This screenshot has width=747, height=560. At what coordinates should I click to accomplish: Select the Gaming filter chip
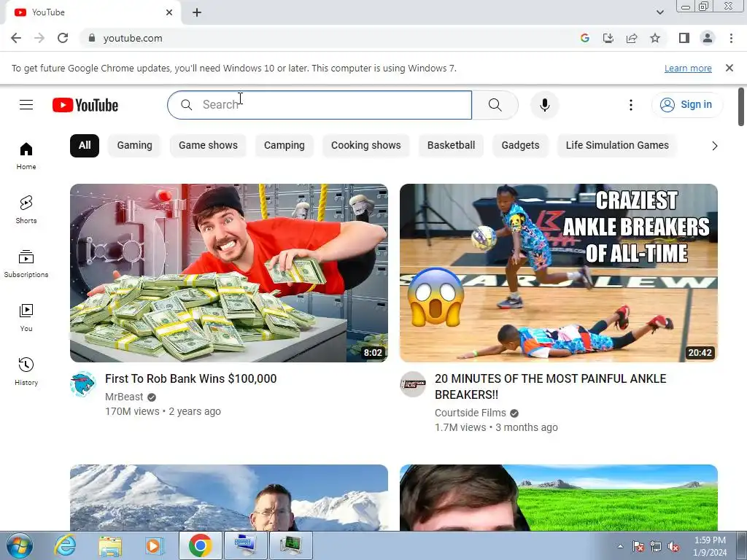click(134, 145)
